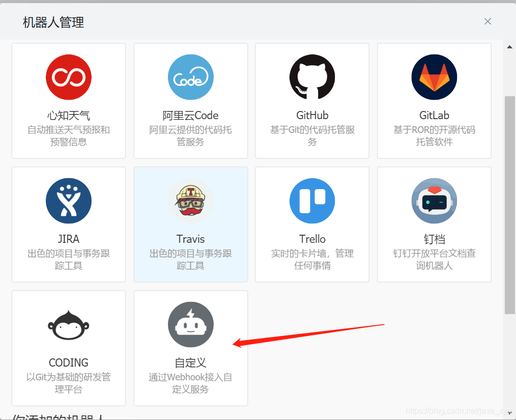This screenshot has width=516, height=420.
Task: Select the 阿里云Code title text
Action: pyautogui.click(x=190, y=116)
